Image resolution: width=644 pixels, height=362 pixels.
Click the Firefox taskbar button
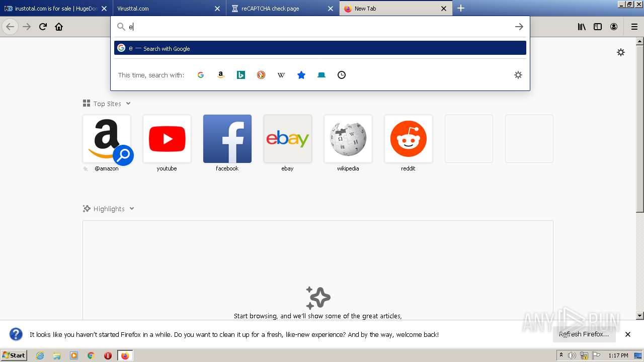tap(125, 355)
